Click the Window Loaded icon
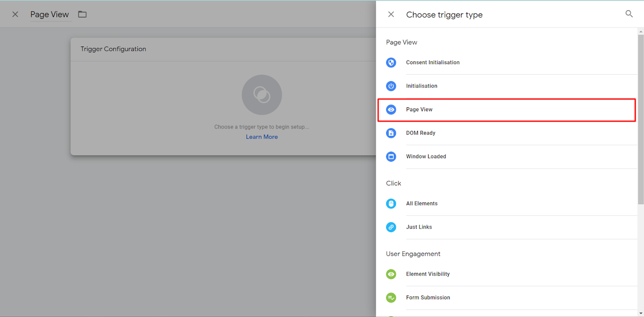 click(x=391, y=157)
